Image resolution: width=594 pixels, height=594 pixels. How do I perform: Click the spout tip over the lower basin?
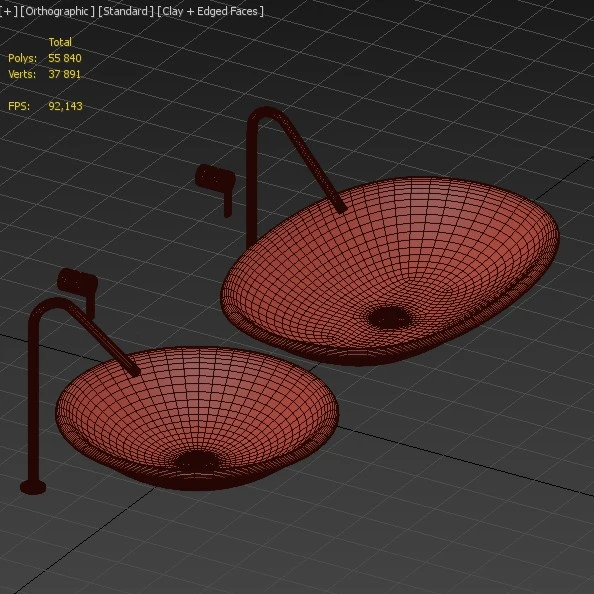point(134,371)
